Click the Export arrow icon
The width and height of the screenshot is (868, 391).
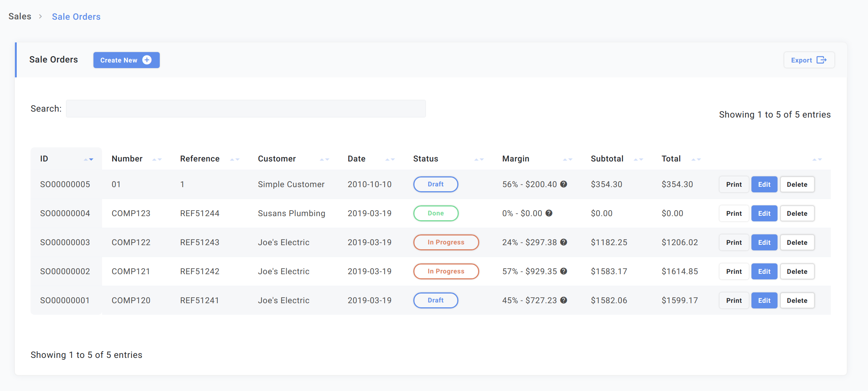821,60
